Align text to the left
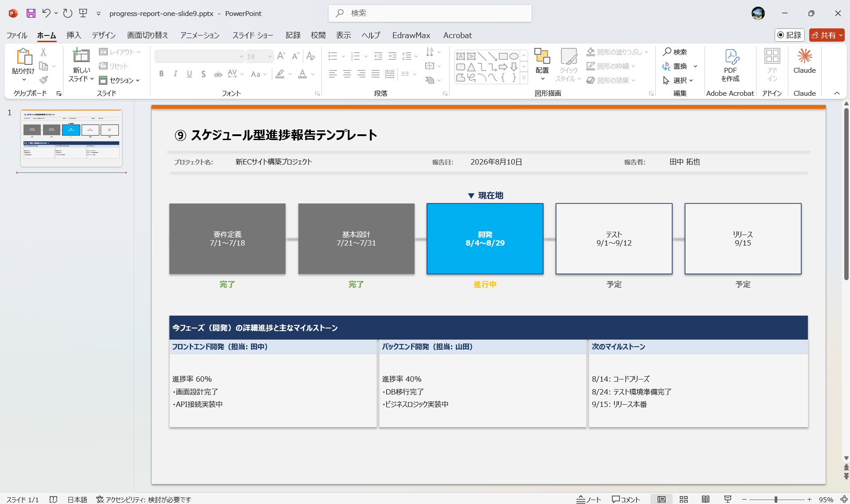Screen dimensions: 850x504 pos(333,74)
